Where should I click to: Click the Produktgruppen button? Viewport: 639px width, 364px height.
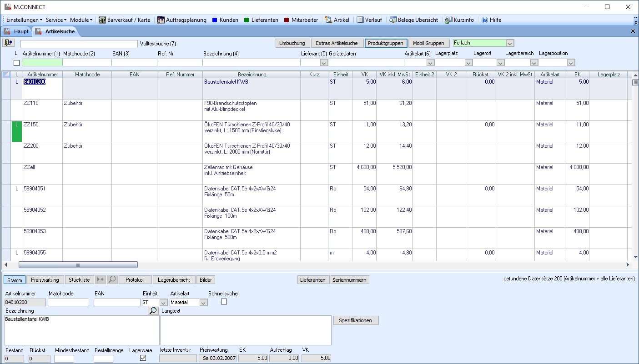point(385,43)
